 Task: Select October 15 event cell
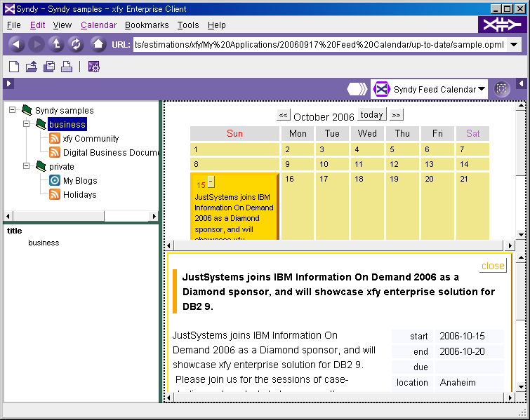[x=234, y=206]
